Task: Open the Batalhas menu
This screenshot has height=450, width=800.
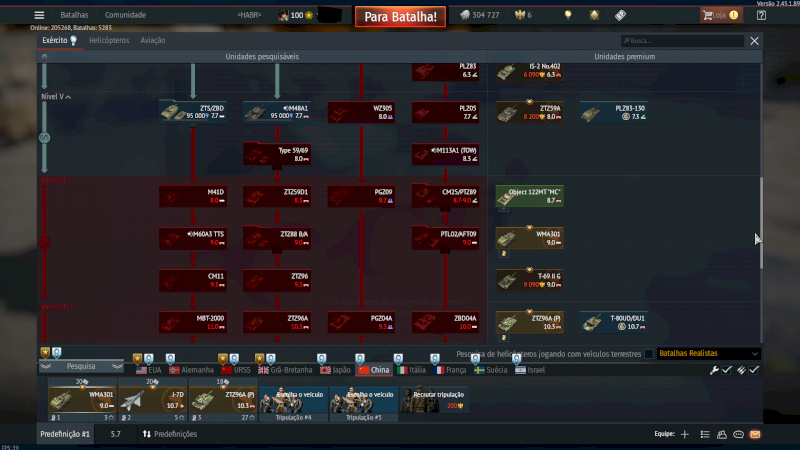Action: click(74, 15)
